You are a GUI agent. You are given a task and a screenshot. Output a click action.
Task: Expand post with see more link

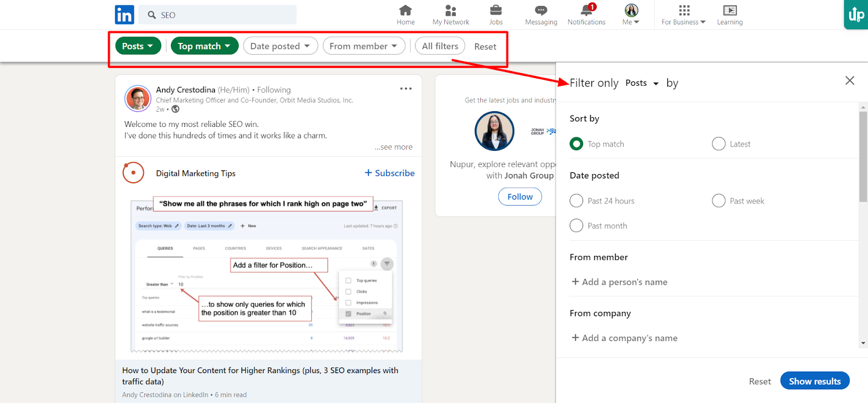[393, 147]
